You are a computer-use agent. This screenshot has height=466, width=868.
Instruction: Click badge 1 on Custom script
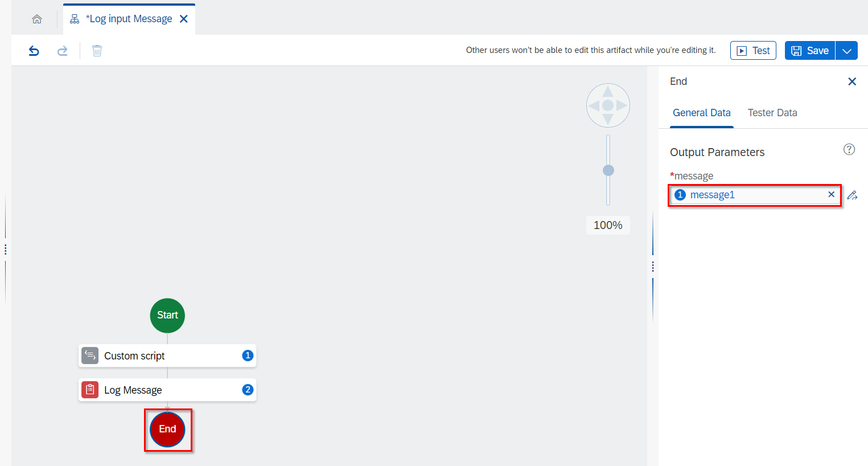point(248,355)
